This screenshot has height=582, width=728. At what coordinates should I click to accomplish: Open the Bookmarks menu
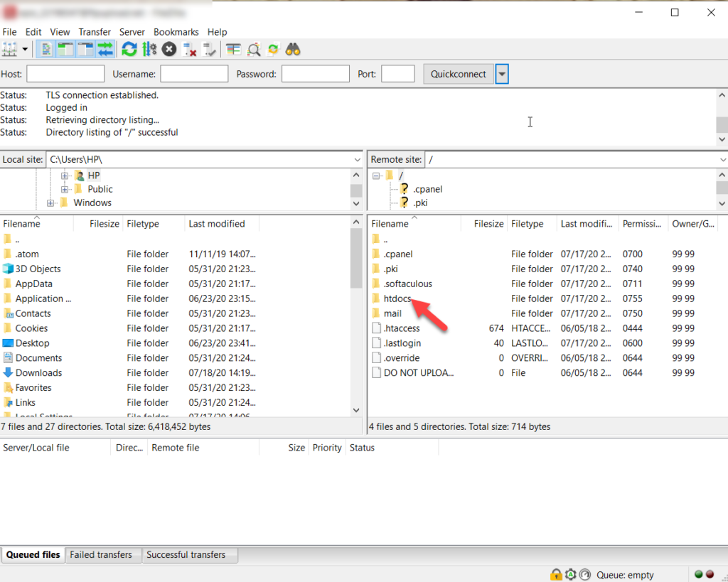(176, 32)
